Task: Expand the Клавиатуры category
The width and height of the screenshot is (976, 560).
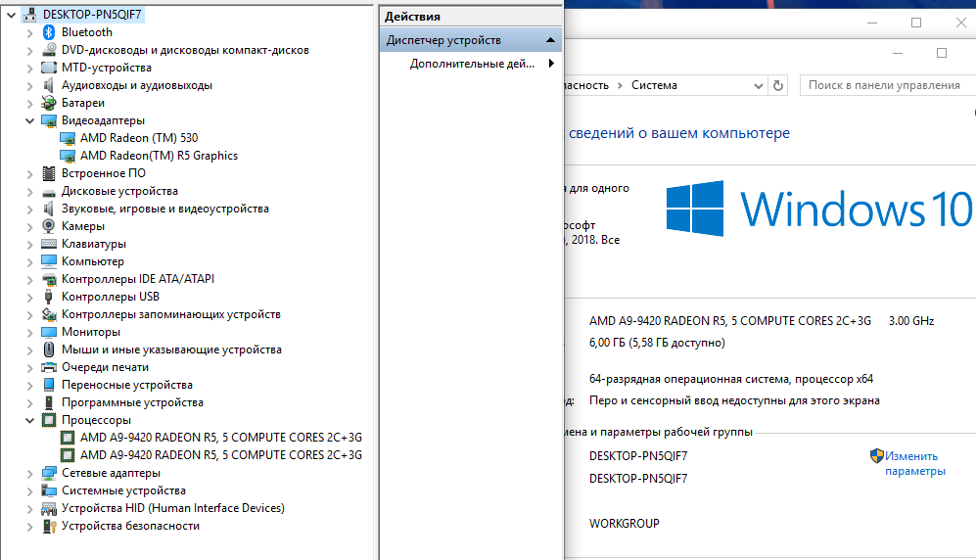Action: (x=30, y=245)
